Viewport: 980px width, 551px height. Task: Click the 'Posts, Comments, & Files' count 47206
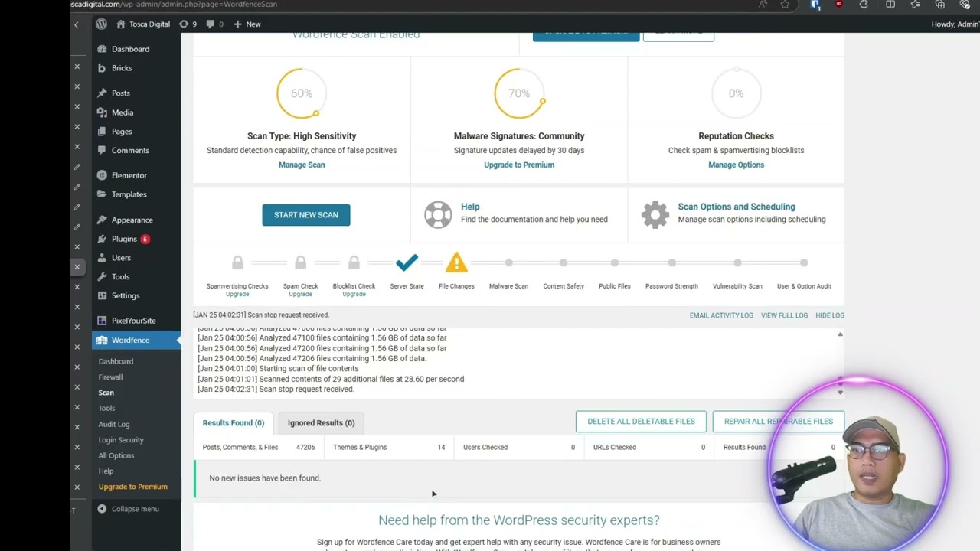pos(305,448)
